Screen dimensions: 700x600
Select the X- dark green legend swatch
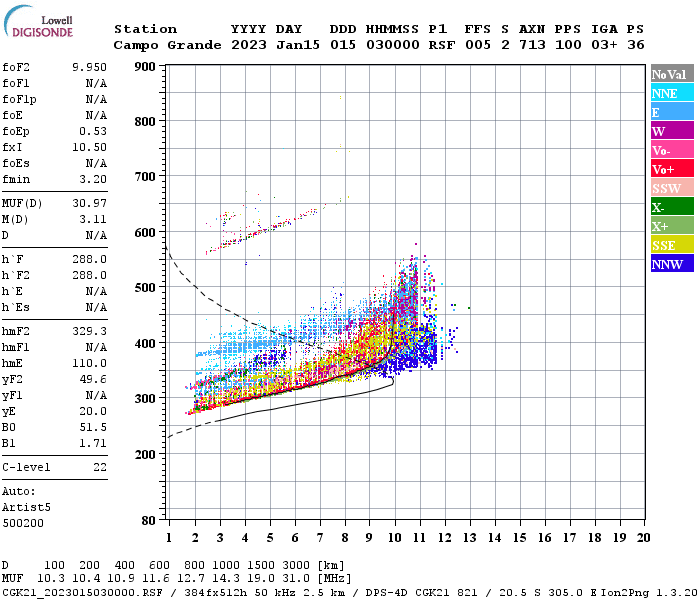tap(672, 207)
